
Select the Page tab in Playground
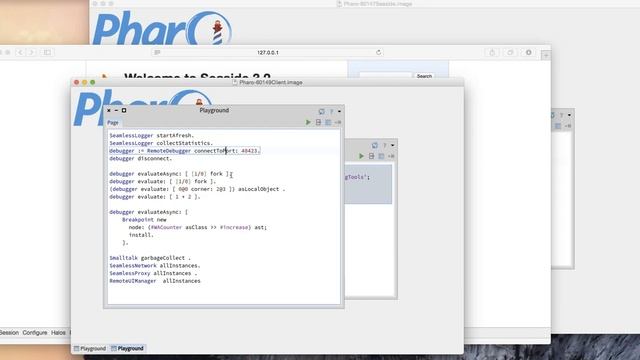[x=113, y=122]
